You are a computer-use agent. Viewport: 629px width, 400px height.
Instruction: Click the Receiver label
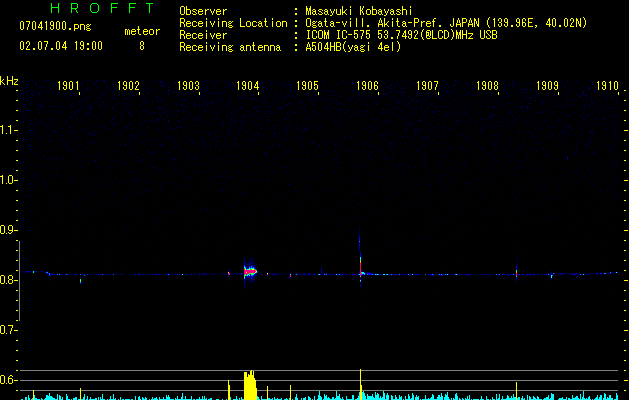(203, 35)
